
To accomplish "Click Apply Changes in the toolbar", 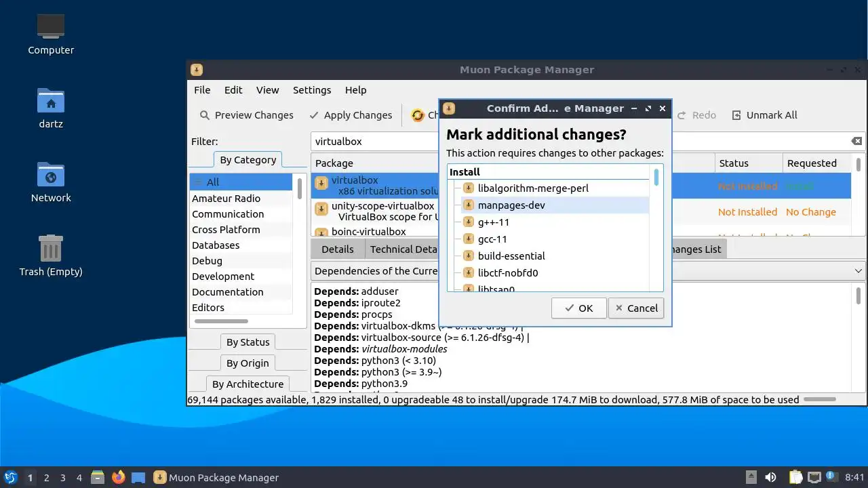I will tap(351, 115).
